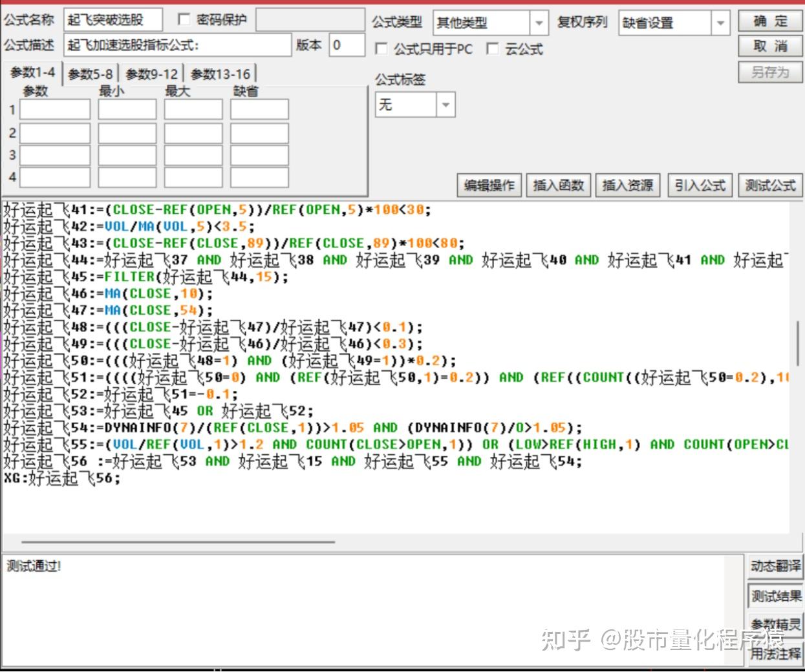Click the 插入函数 button
The image size is (805, 672).
pyautogui.click(x=559, y=185)
